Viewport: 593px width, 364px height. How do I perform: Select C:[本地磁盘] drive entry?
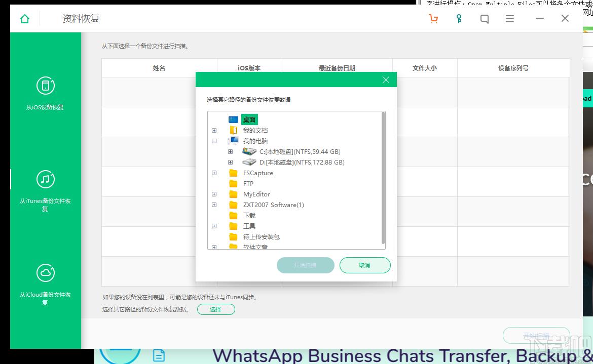(300, 151)
